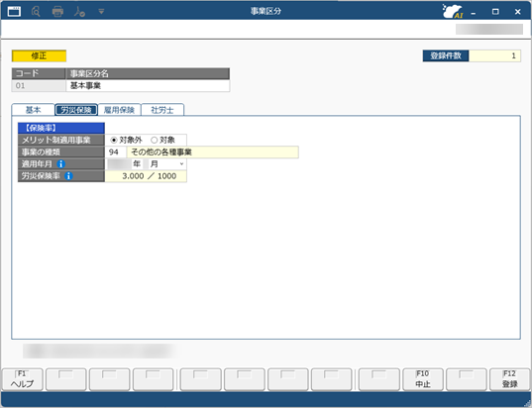The width and height of the screenshot is (532, 408).
Task: Click the 事業区分名 field 基本事業
Action: click(x=148, y=86)
